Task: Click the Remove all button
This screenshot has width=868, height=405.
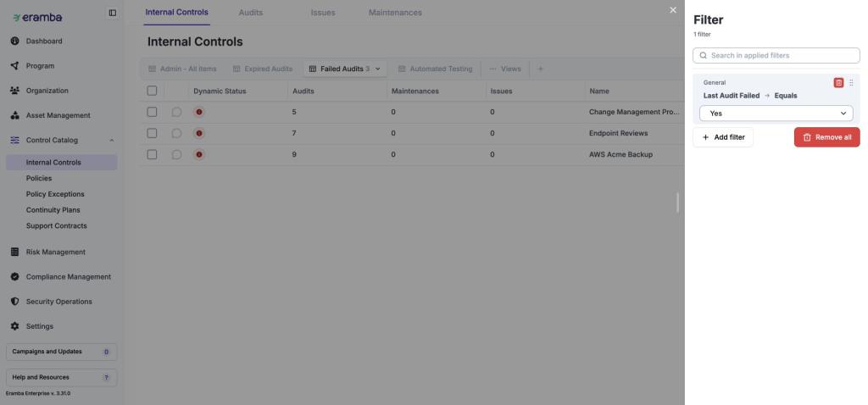Action: click(x=827, y=137)
